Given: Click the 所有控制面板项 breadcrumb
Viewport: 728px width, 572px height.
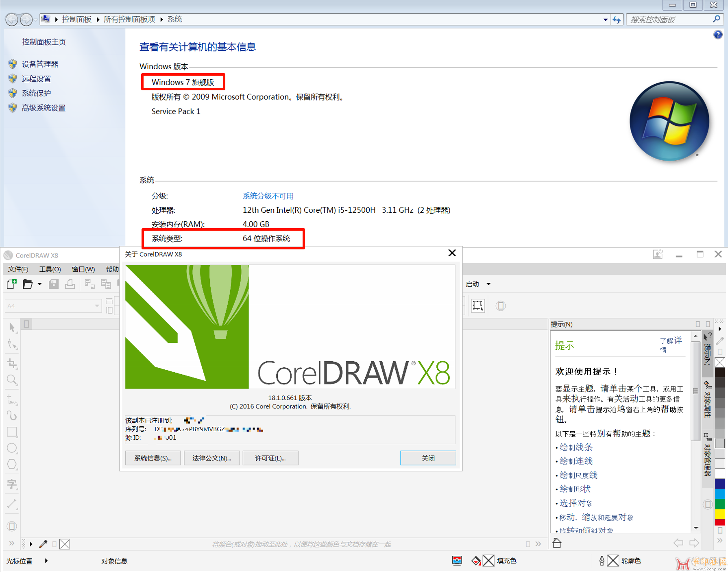Looking at the screenshot, I should (129, 20).
